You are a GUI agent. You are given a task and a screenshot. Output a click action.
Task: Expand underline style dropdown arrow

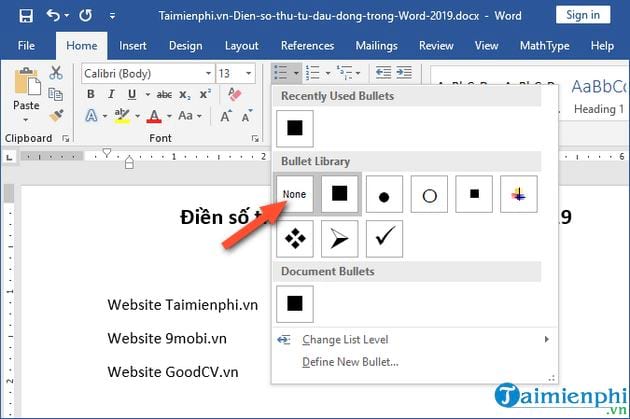tap(147, 95)
